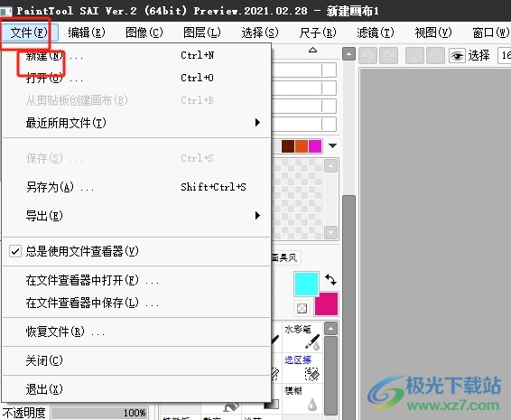Open the 图像(C) menu
The image size is (511, 420).
144,33
